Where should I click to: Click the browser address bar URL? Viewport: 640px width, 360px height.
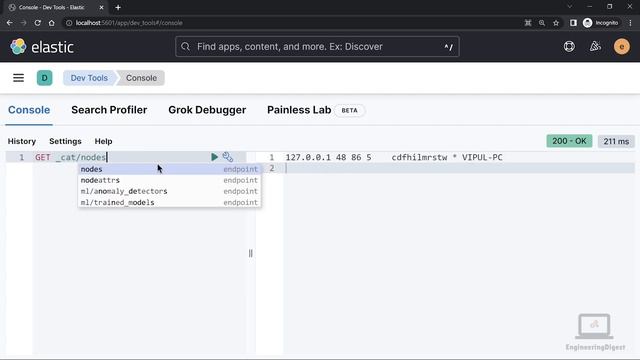pos(129,23)
